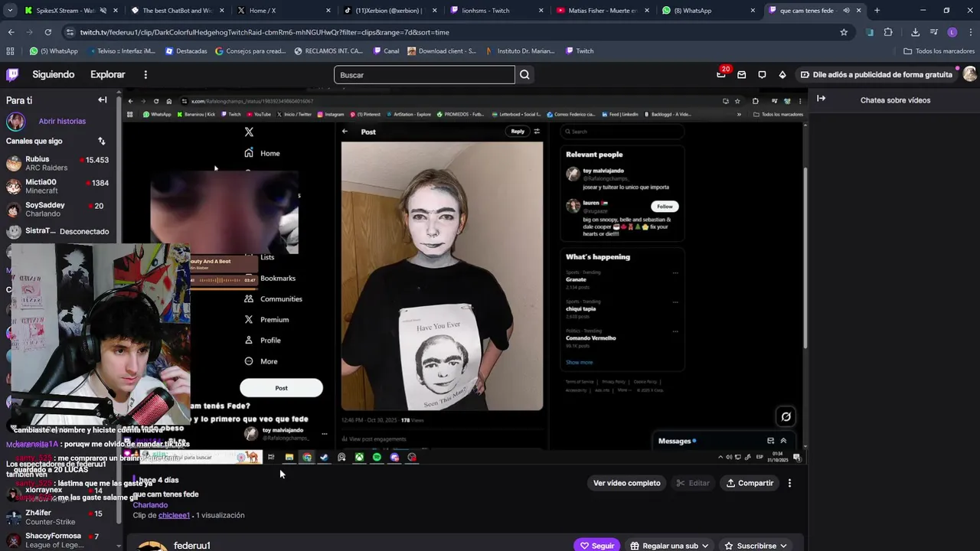Screen dimensions: 980x551
Task: Close the que cam tenes fede tab
Action: 858,11
